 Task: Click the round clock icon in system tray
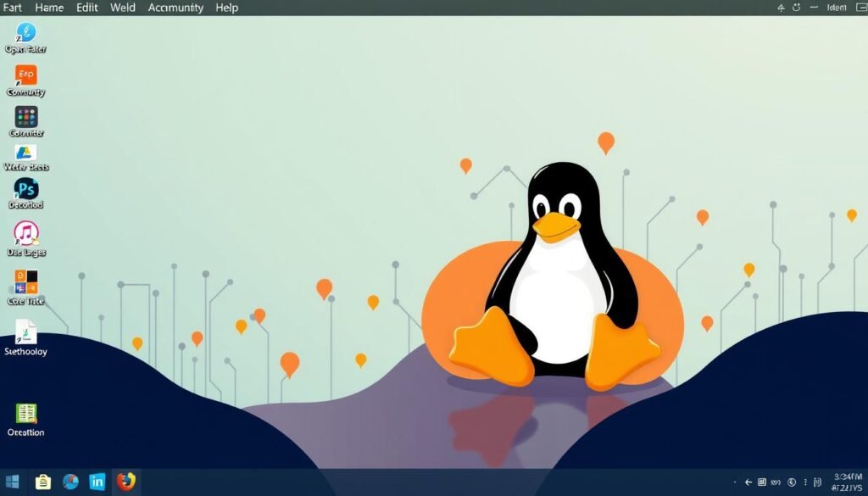(792, 482)
